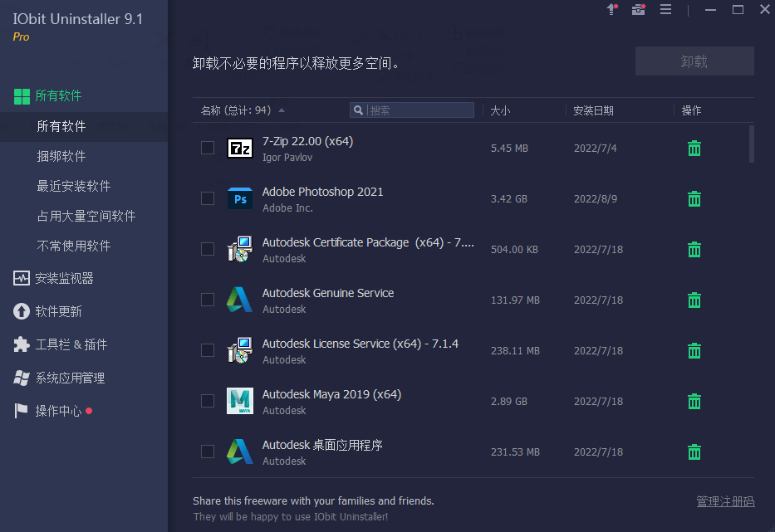The image size is (775, 532).
Task: Open the 管理注册码 link at the bottom
Action: (724, 501)
